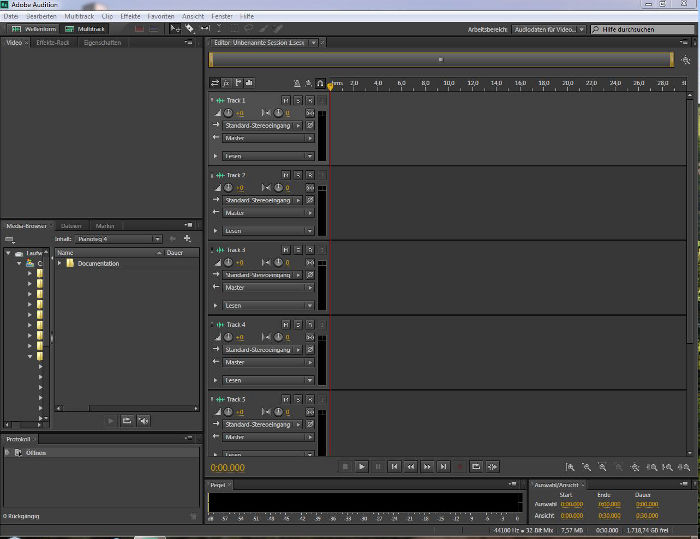Viewport: 700px width, 539px height.
Task: Arm Track 4 for recording
Action: (x=310, y=325)
